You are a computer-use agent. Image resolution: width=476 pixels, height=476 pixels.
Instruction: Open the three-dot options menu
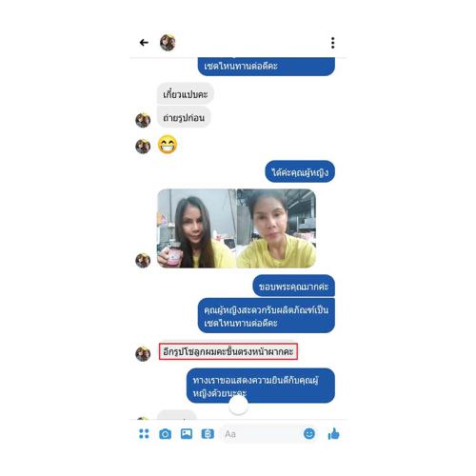[x=332, y=43]
